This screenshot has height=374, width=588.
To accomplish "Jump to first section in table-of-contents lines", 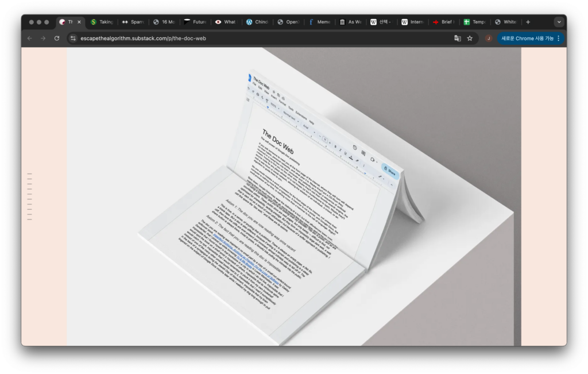I will tap(30, 174).
